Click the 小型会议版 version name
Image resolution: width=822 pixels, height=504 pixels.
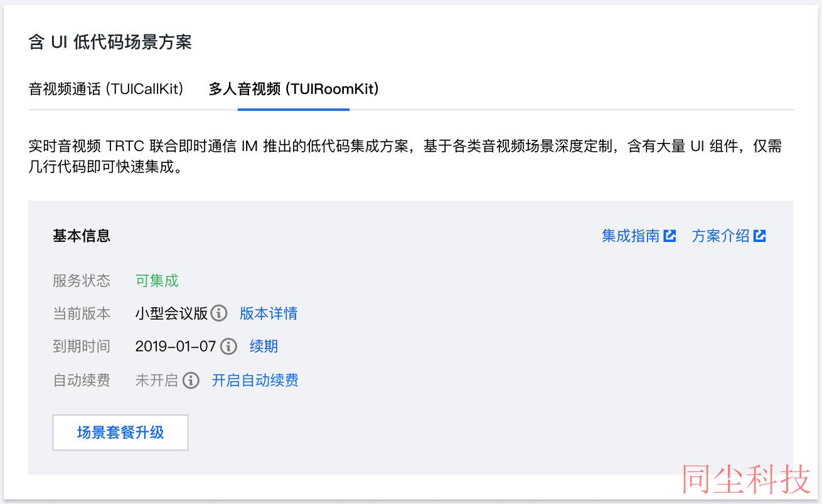point(171,313)
